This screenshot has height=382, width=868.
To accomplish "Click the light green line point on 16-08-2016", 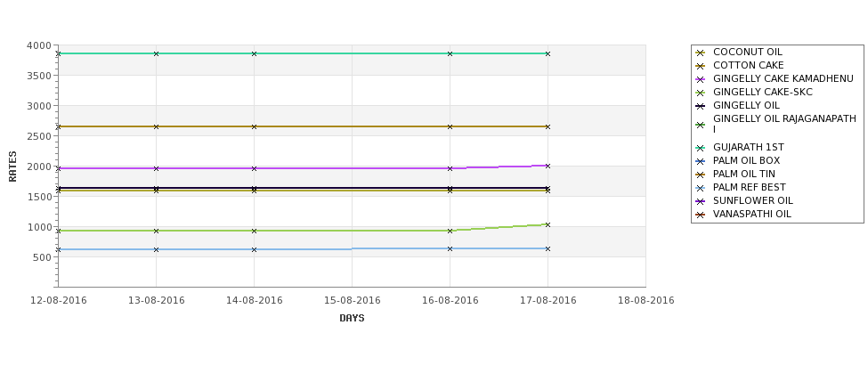I will pyautogui.click(x=450, y=231).
